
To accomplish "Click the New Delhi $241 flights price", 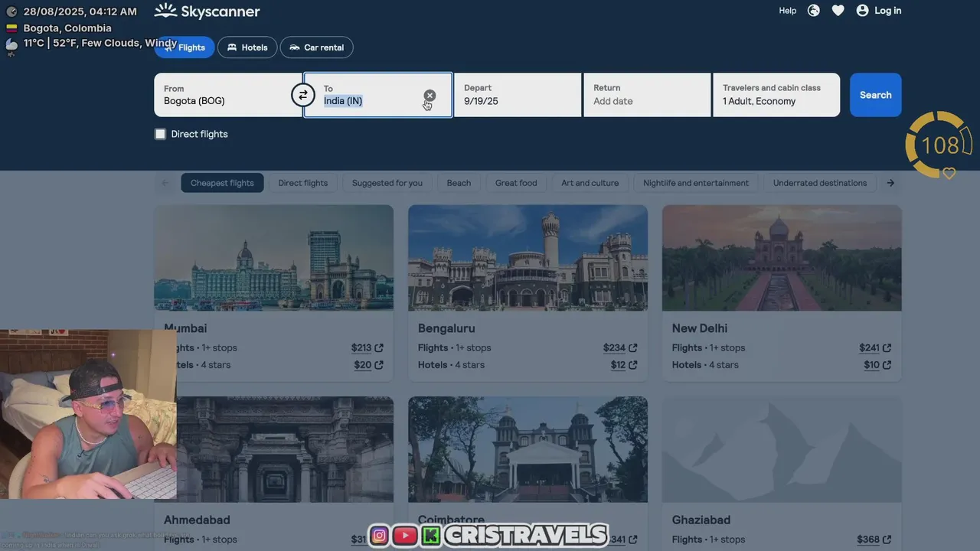I will pyautogui.click(x=869, y=348).
